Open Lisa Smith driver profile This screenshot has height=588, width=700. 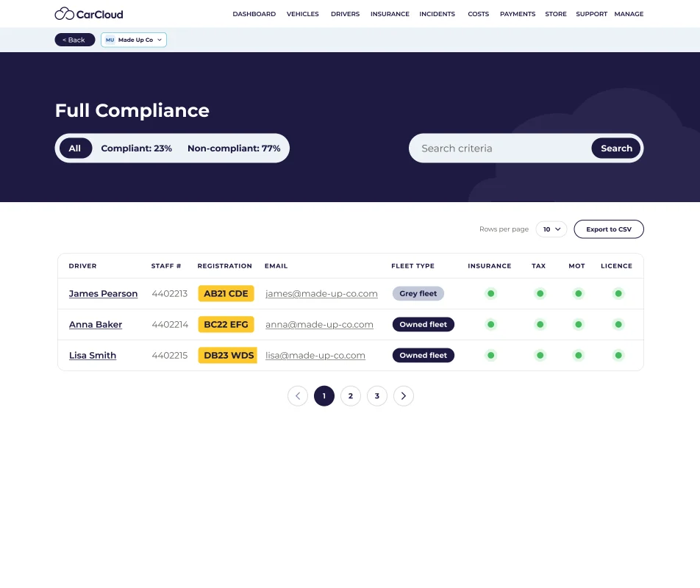coord(93,355)
